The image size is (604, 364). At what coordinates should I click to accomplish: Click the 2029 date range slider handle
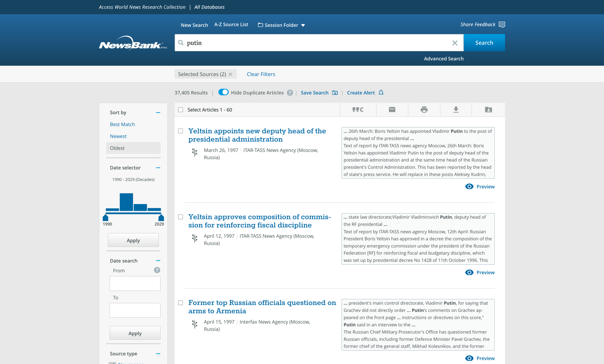(x=161, y=218)
